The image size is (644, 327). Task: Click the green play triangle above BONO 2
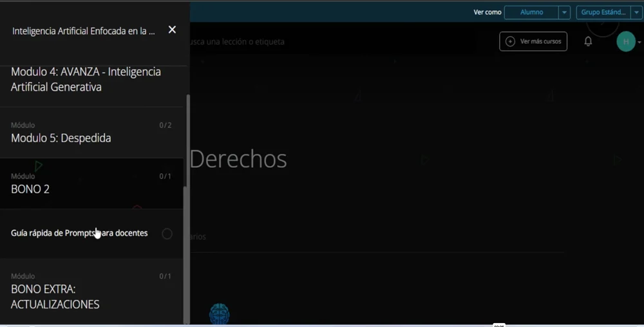click(38, 165)
